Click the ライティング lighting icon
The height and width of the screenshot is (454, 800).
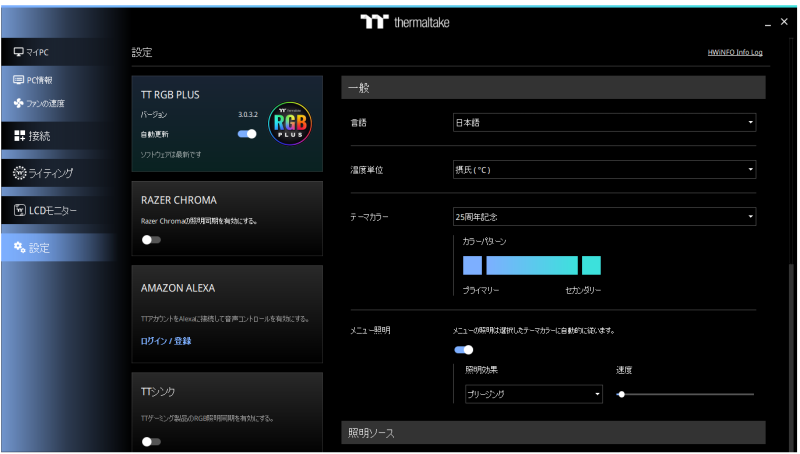(19, 173)
